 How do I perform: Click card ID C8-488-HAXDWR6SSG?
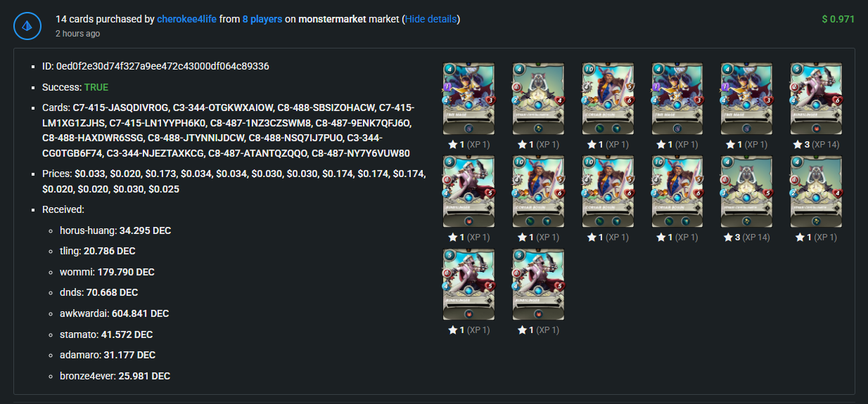click(91, 138)
